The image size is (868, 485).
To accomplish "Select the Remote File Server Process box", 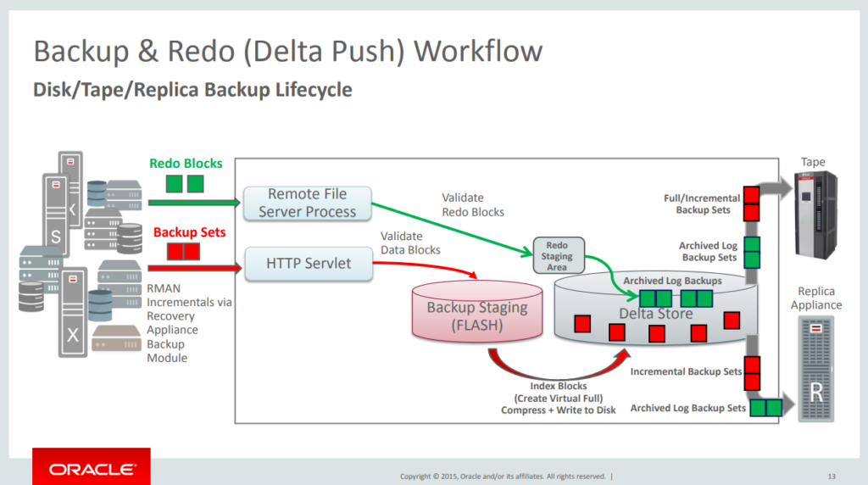I will tap(307, 203).
